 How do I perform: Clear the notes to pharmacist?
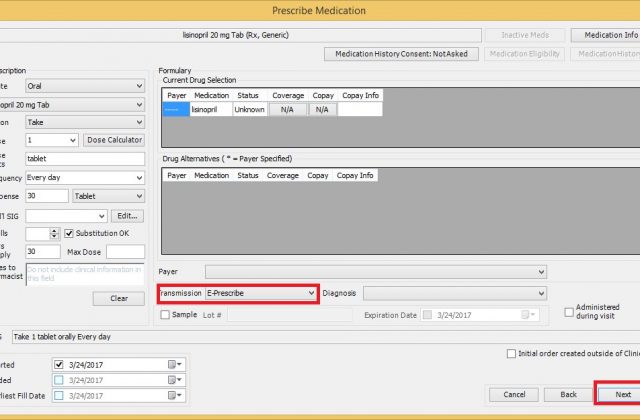[118, 298]
